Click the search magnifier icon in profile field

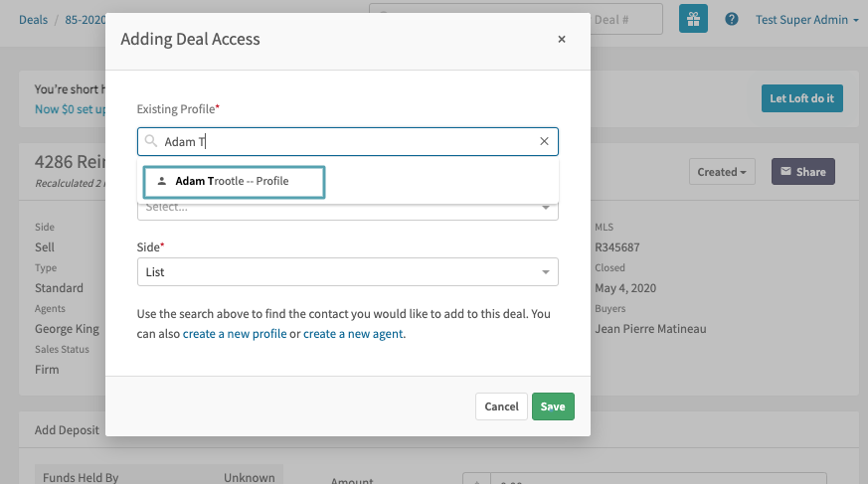pos(150,141)
